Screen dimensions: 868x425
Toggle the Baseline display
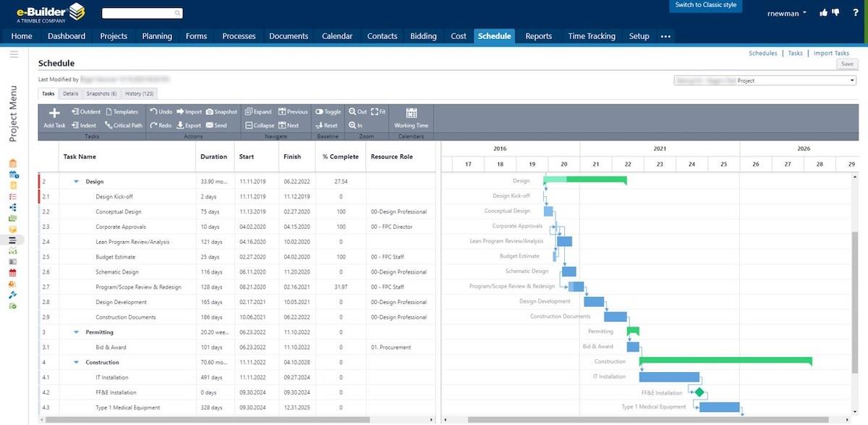(x=328, y=111)
